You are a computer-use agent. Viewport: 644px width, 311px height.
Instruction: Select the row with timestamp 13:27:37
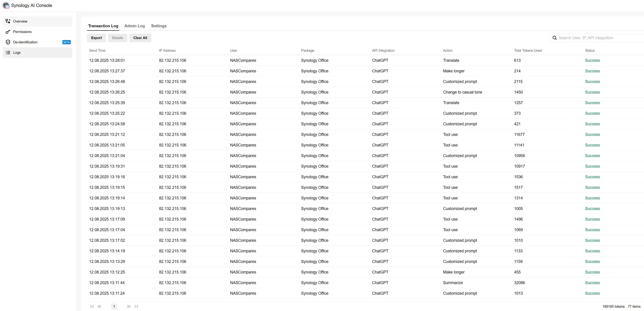point(366,71)
